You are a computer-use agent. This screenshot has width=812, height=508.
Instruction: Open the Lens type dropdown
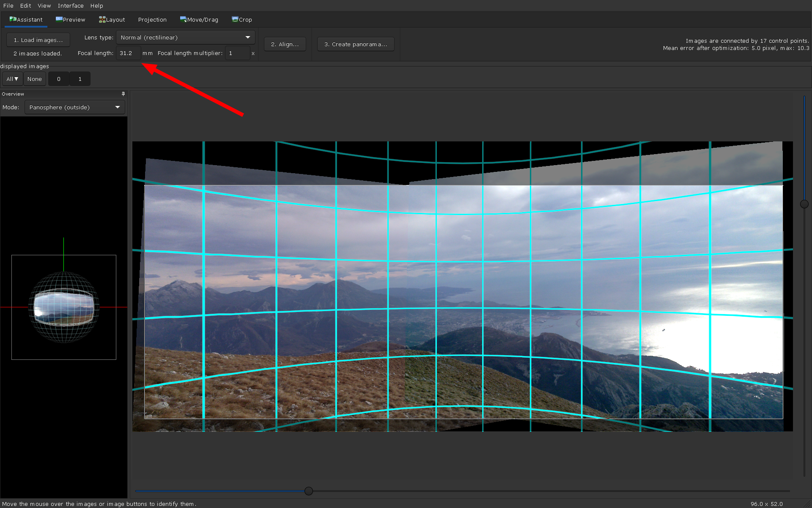coord(185,37)
